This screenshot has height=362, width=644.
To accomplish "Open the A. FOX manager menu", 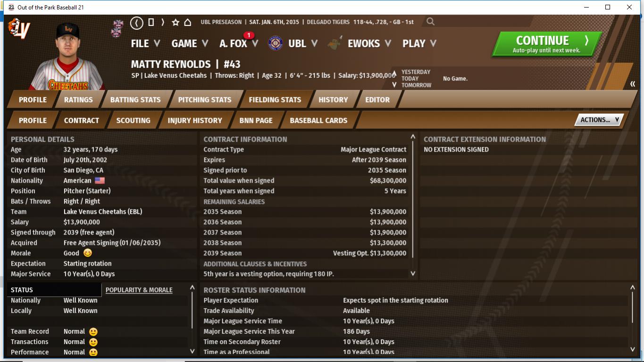I will 238,43.
